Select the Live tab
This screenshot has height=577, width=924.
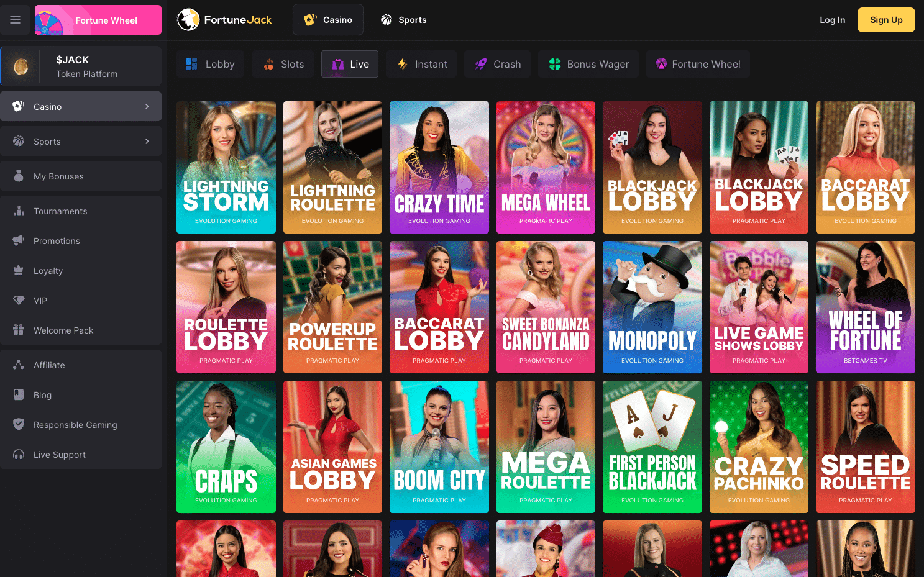[x=350, y=64]
